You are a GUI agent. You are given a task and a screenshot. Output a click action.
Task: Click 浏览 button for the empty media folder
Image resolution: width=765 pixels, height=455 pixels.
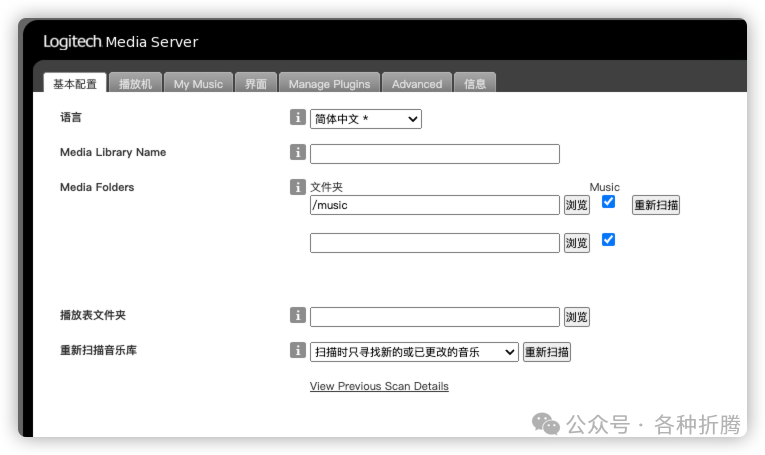tap(577, 243)
